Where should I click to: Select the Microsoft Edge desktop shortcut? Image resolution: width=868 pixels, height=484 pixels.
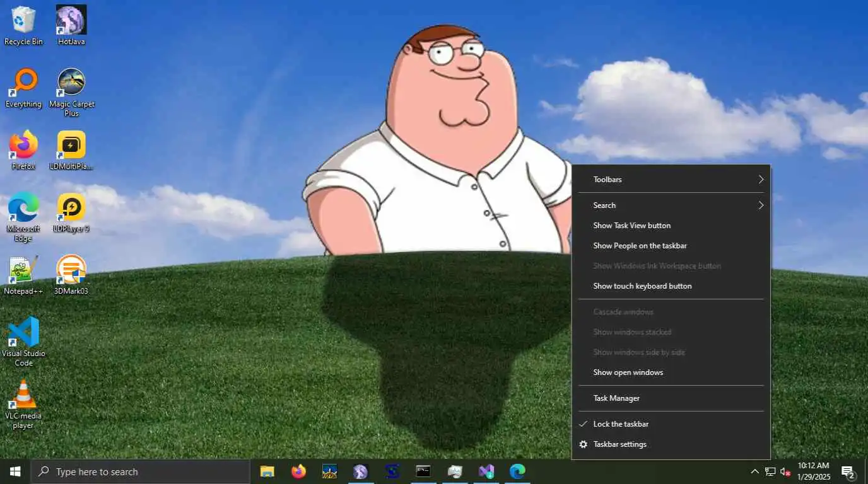click(x=23, y=217)
